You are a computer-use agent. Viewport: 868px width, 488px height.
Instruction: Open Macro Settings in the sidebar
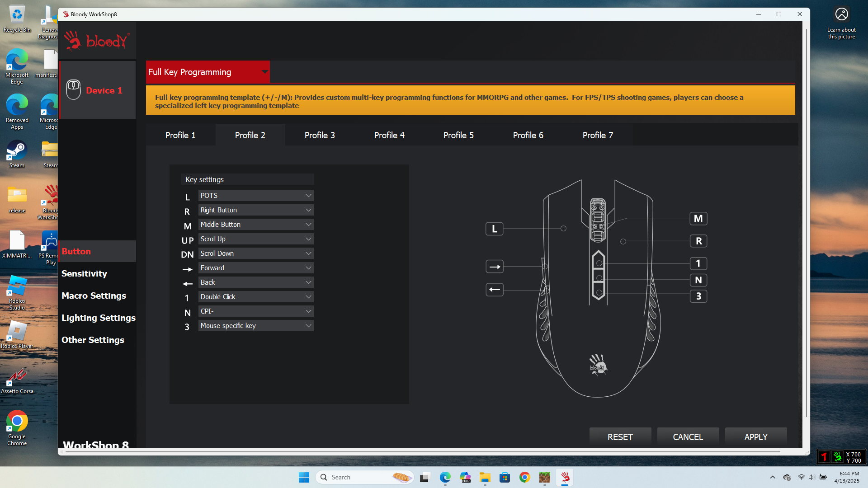tap(94, 296)
